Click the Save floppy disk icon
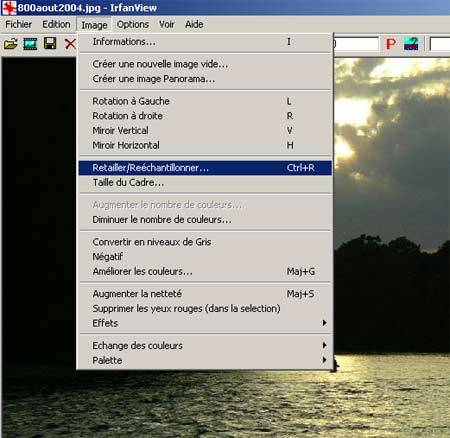Screen dimensions: 450x438 (x=50, y=44)
